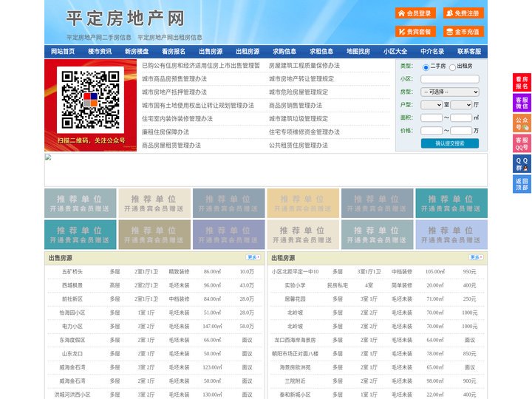This screenshot has width=532, height=399.
Task: Open the 城市房地产抵押管理办法 article link
Action: point(174,92)
